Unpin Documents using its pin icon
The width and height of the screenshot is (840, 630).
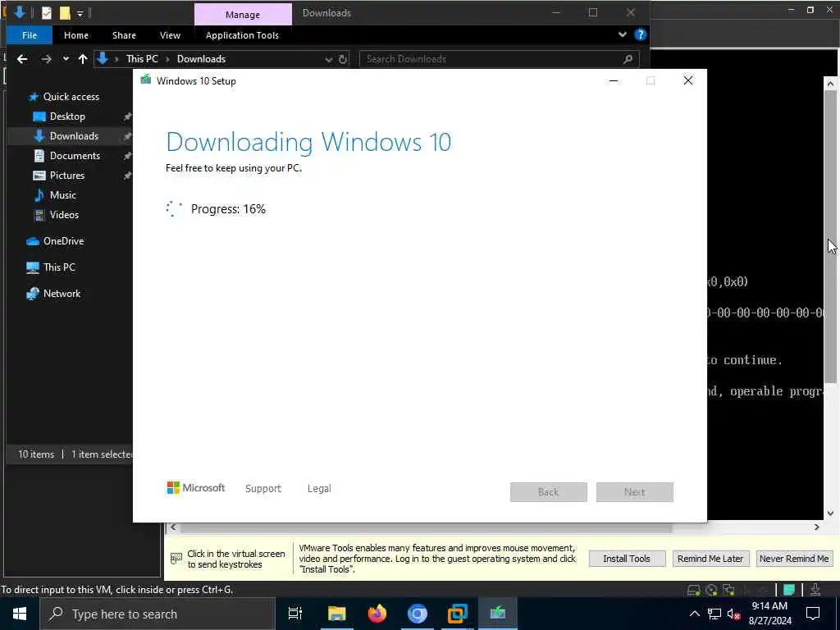click(x=127, y=157)
